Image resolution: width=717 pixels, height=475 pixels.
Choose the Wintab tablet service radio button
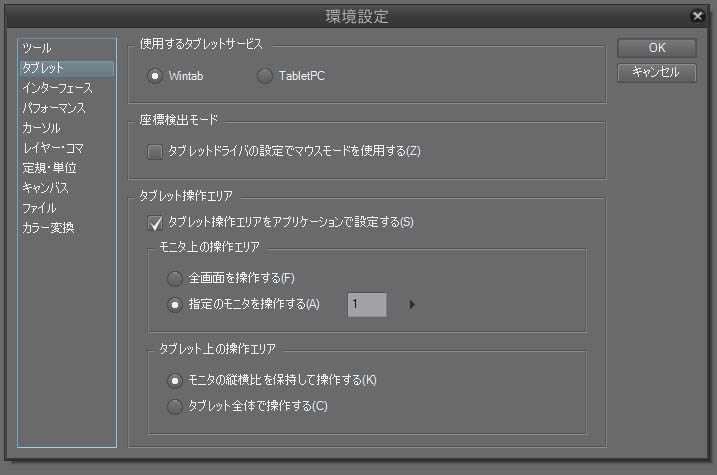pyautogui.click(x=155, y=76)
